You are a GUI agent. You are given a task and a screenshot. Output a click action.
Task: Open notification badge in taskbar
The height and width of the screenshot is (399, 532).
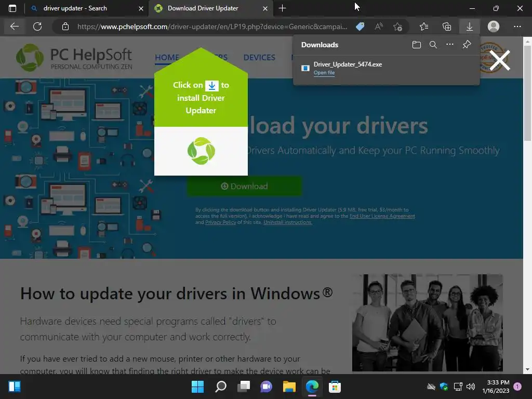[x=517, y=386]
